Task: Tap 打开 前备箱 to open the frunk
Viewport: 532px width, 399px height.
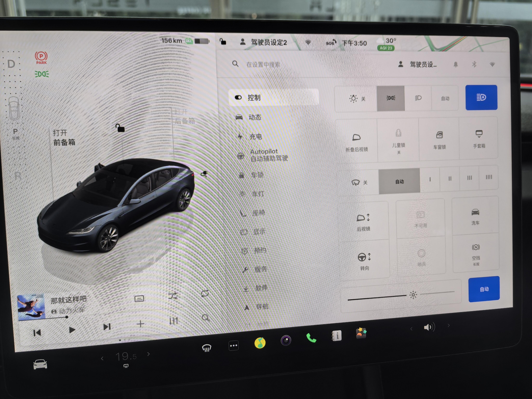Action: (64, 138)
